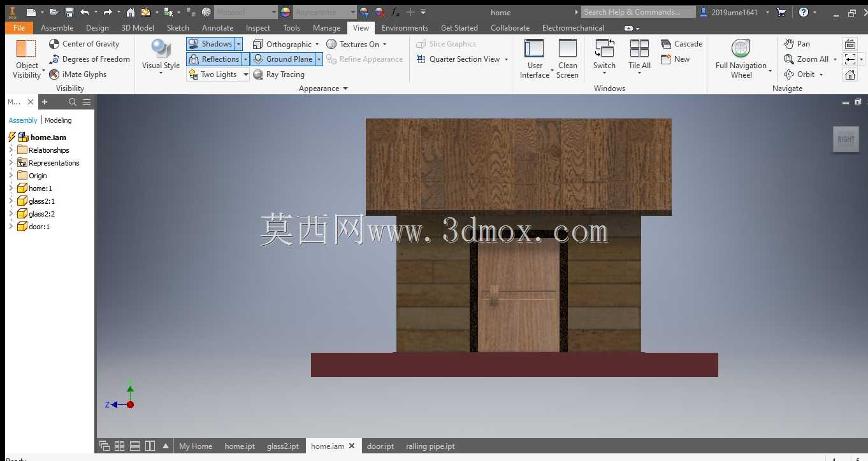Click the Clean Screen icon
The image size is (868, 461).
[567, 48]
